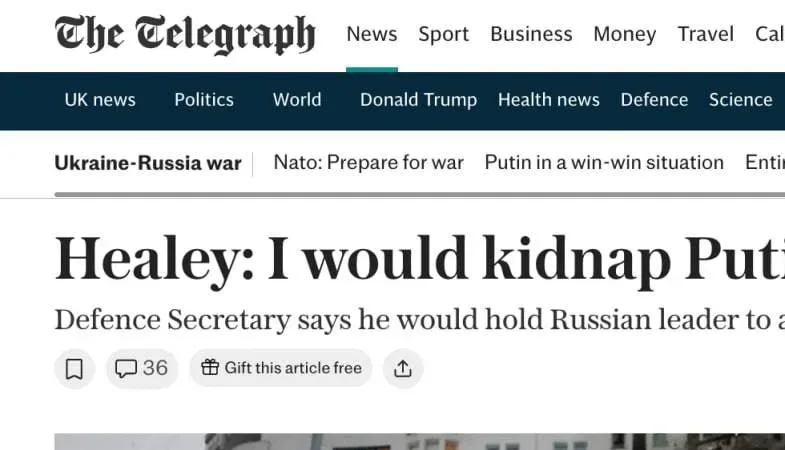Navigate to World news subsection

tap(297, 100)
